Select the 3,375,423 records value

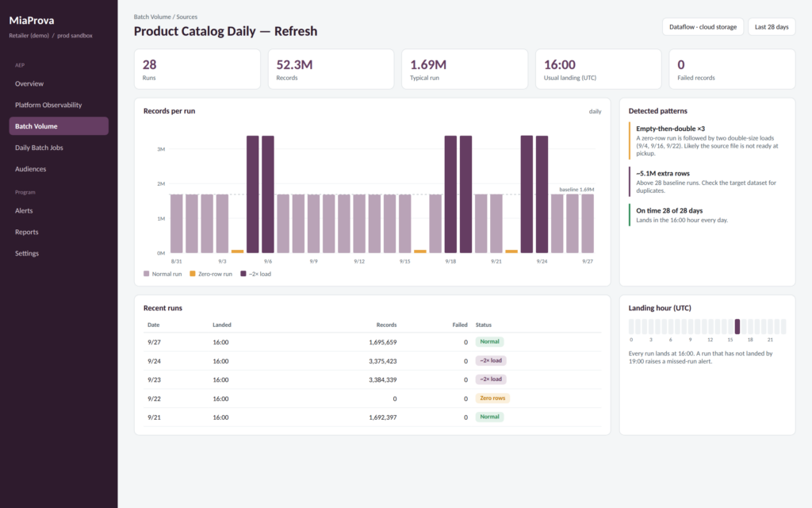(383, 361)
